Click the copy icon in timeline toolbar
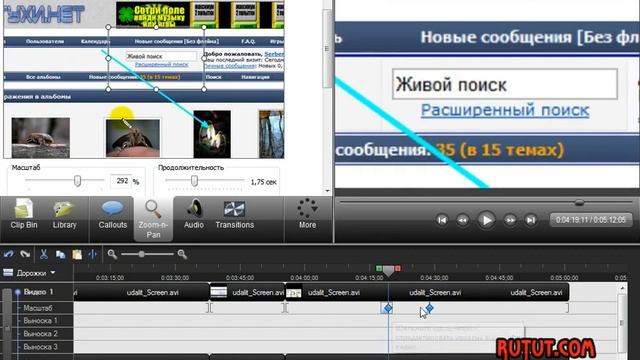 [x=60, y=254]
